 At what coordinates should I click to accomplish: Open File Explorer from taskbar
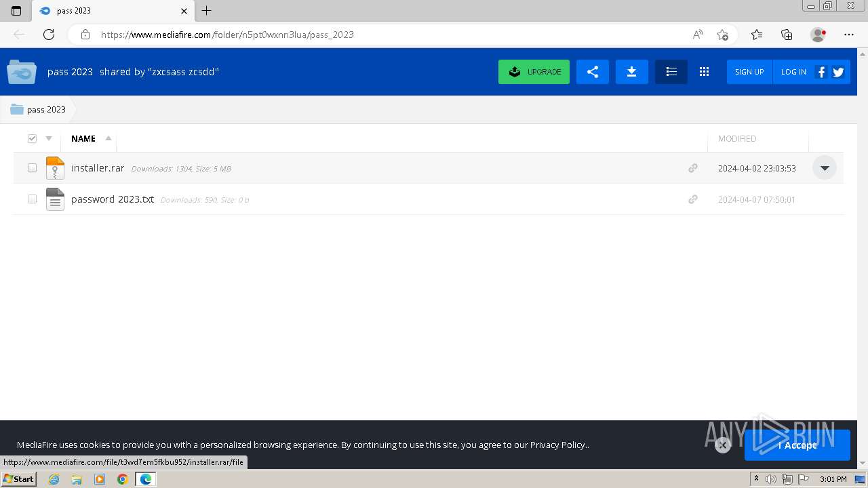[77, 479]
